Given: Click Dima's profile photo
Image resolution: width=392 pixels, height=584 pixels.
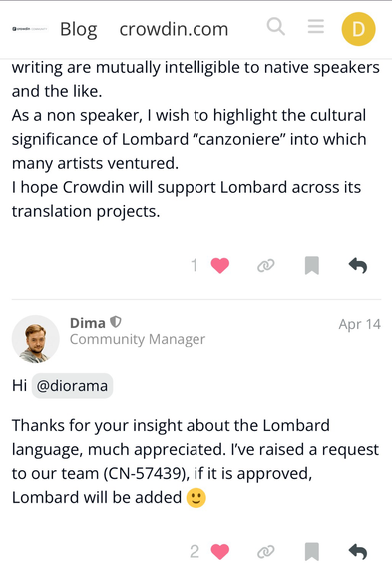Looking at the screenshot, I should [35, 339].
